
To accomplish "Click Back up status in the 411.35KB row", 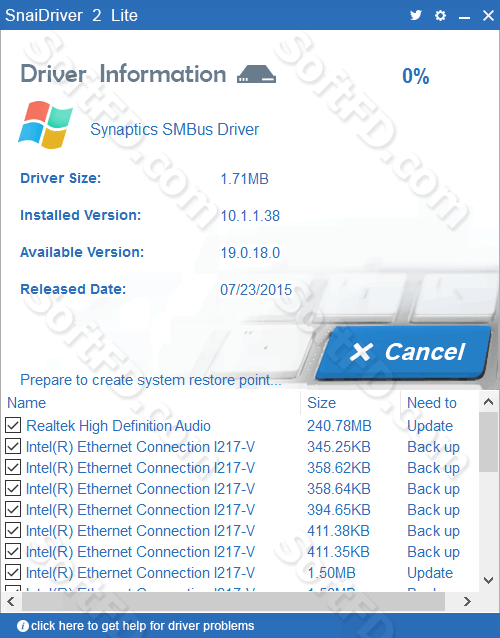I will pyautogui.click(x=433, y=552).
